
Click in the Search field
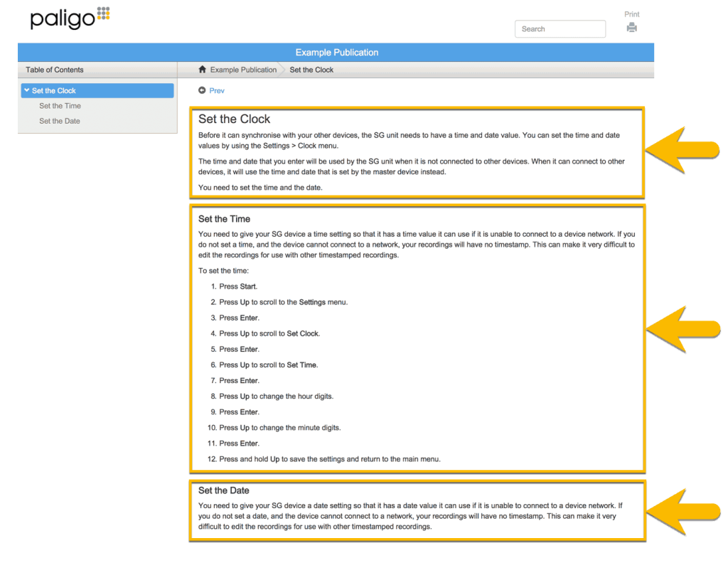[560, 28]
